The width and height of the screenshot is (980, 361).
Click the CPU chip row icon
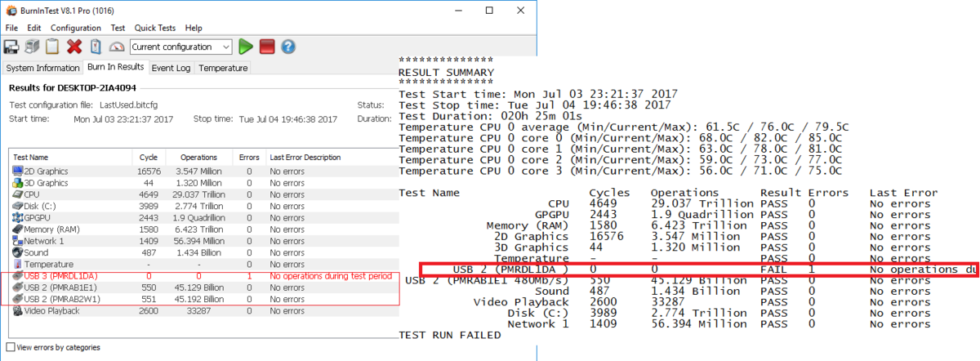point(17,194)
